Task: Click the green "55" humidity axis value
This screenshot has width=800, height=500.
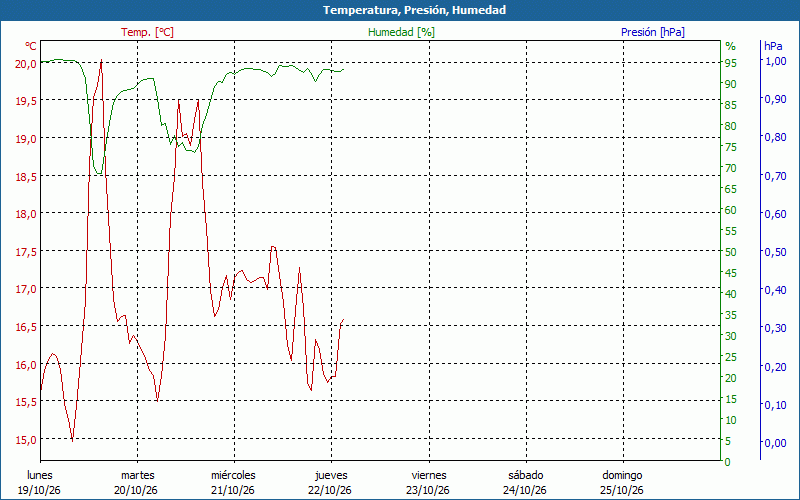Action: [731, 231]
